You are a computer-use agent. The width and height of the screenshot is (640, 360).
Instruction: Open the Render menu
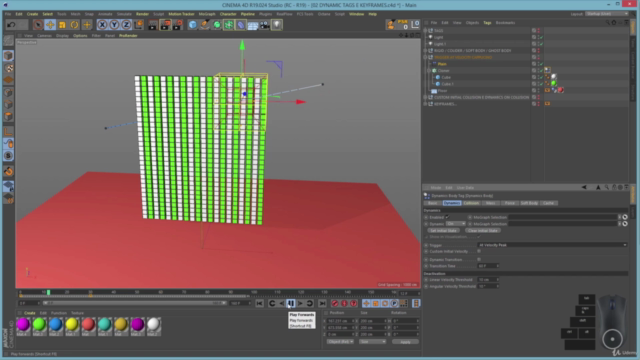click(142, 14)
